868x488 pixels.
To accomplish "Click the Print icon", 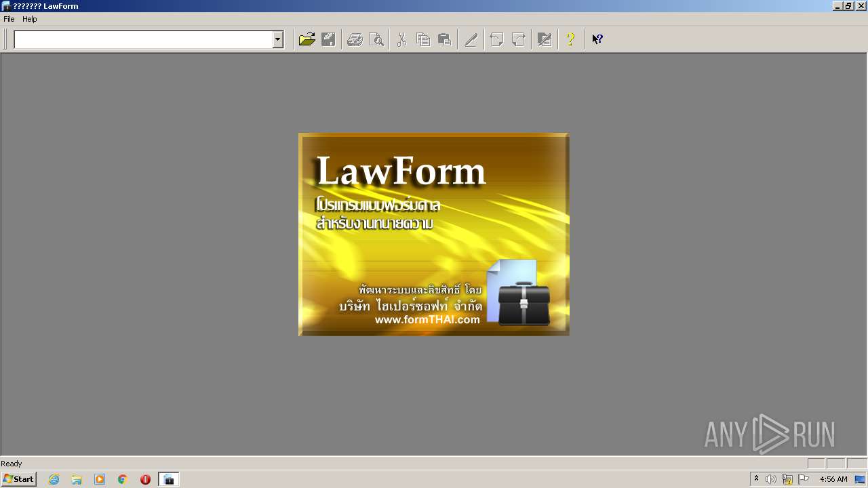I will [x=355, y=39].
